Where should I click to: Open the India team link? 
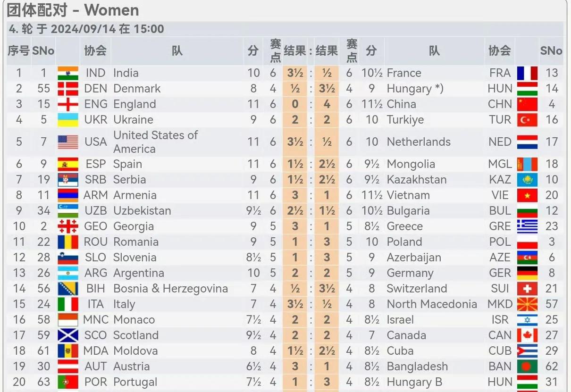point(126,73)
